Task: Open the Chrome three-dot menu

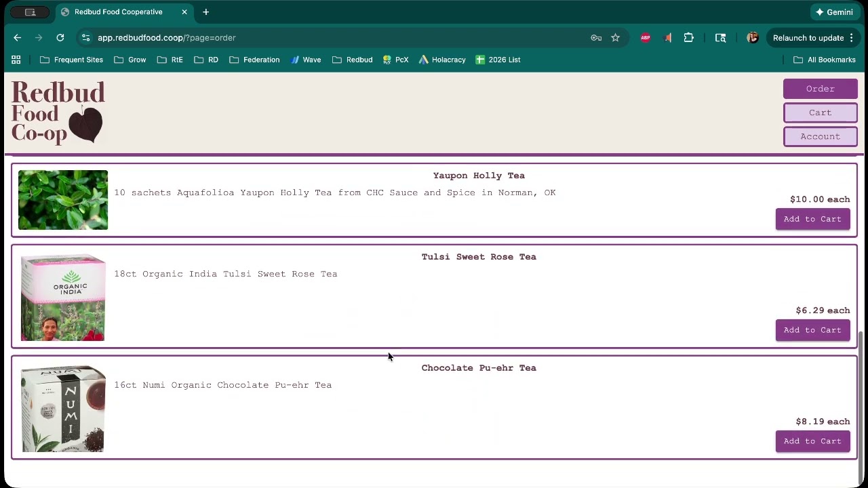Action: point(851,38)
